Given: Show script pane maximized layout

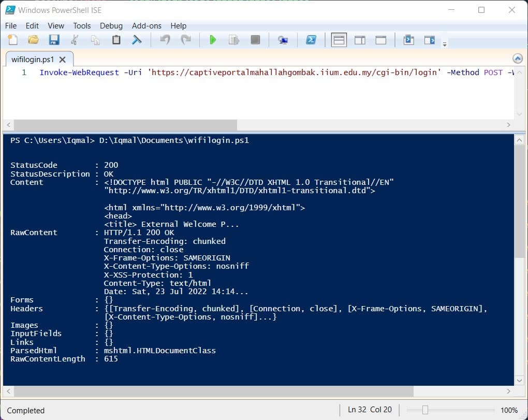Looking at the screenshot, I should (x=381, y=40).
